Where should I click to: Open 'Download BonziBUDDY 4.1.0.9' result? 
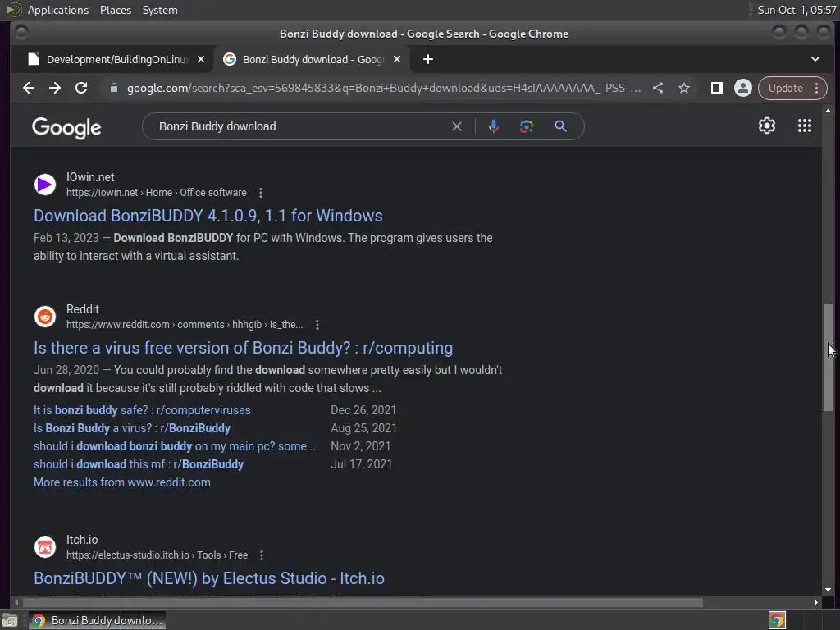[208, 216]
